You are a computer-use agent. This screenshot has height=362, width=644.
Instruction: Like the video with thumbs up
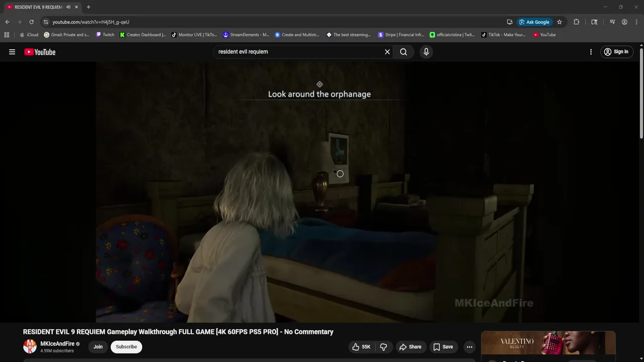(361, 347)
